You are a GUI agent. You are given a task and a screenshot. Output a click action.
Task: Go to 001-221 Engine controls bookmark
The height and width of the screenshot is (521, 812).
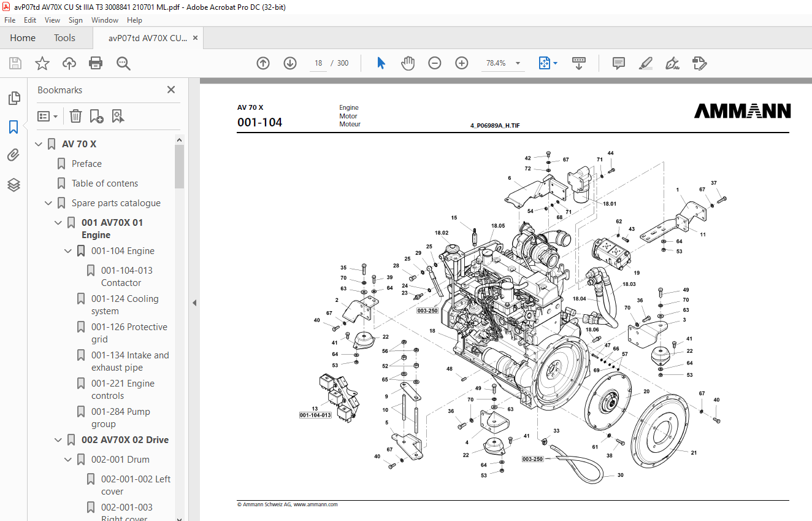pos(123,390)
